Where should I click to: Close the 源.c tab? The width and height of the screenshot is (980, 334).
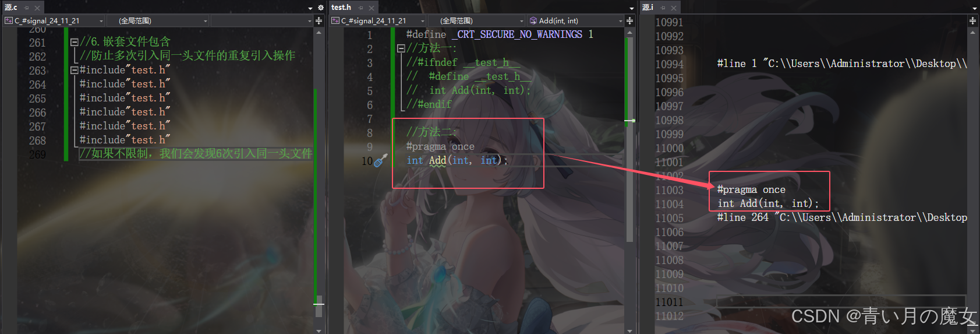click(37, 8)
